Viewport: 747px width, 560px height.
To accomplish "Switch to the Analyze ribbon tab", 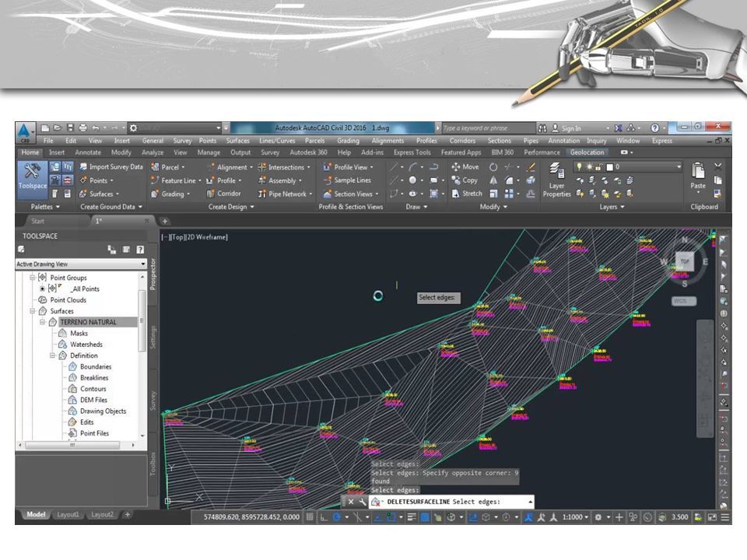I will point(153,152).
